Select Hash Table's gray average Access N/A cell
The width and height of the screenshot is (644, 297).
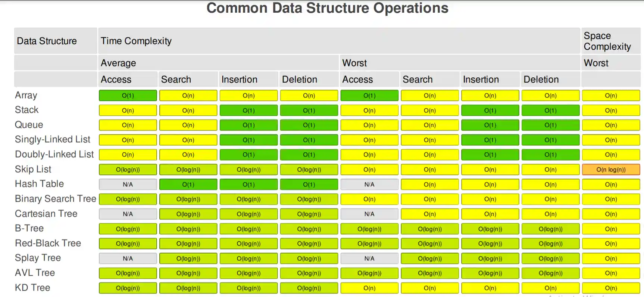[128, 185]
